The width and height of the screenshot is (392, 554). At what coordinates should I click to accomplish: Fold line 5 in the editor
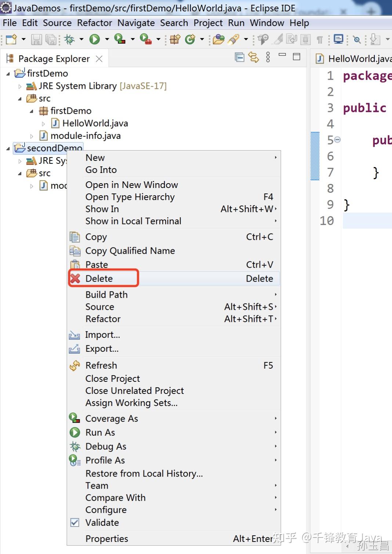(338, 139)
